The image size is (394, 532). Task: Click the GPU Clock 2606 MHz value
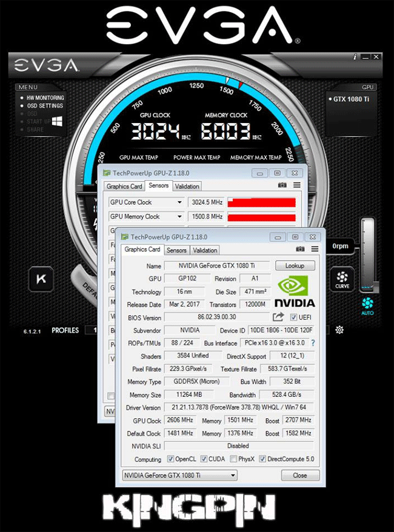coord(180,420)
